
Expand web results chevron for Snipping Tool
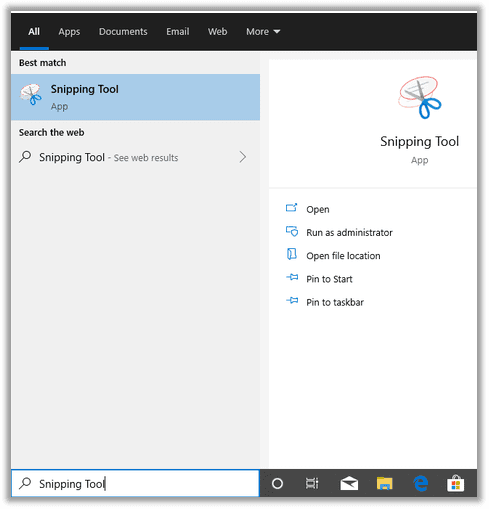(x=243, y=157)
